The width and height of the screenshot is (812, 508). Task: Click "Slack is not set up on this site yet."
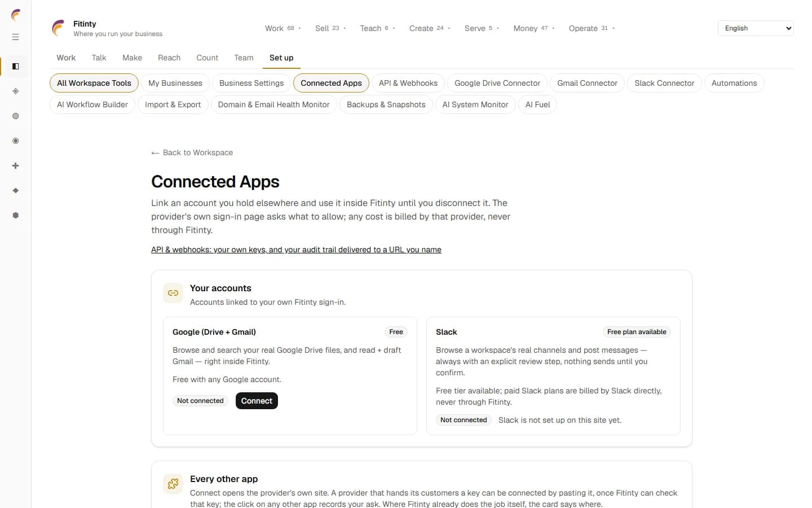[560, 420]
